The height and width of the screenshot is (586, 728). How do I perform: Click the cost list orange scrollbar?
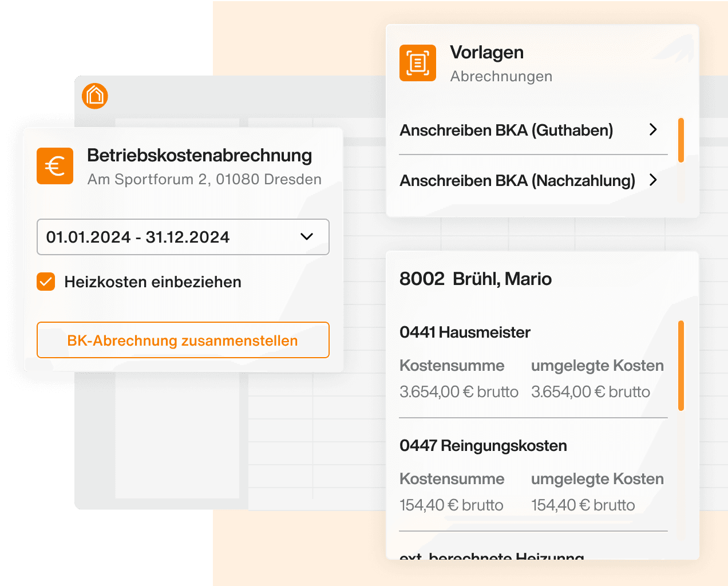point(681,365)
